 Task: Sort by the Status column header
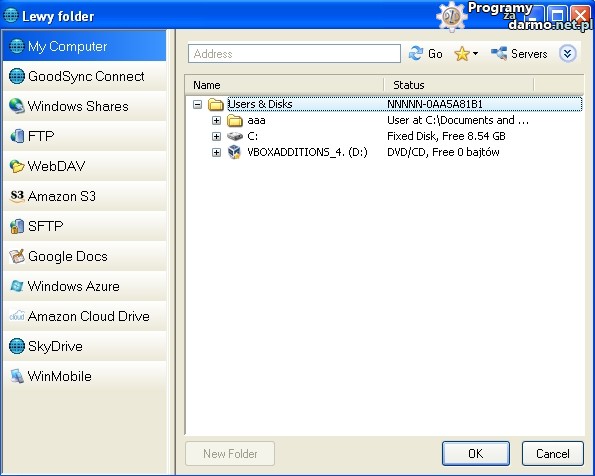point(459,85)
